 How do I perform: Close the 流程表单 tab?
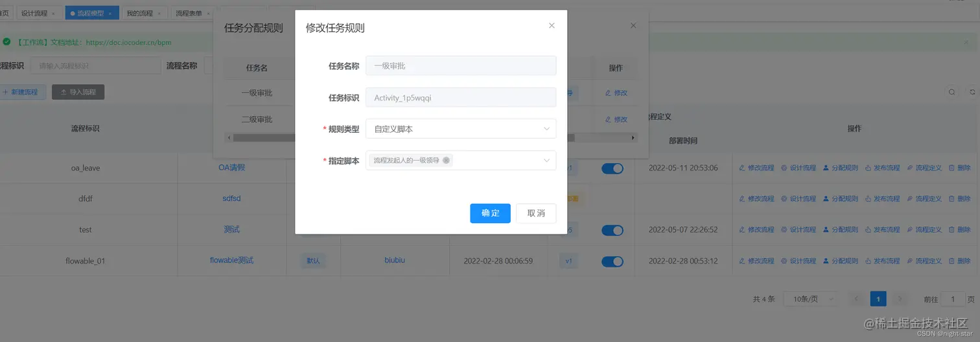click(x=208, y=13)
